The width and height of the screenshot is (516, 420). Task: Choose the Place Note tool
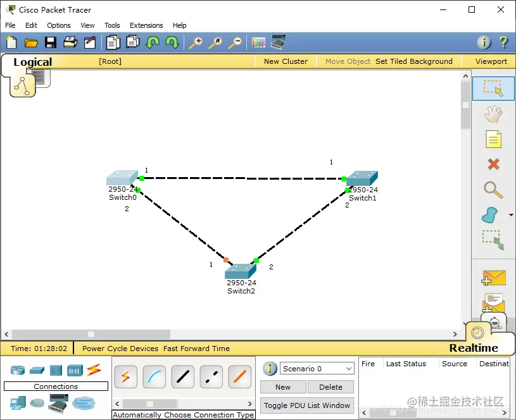tap(493, 139)
